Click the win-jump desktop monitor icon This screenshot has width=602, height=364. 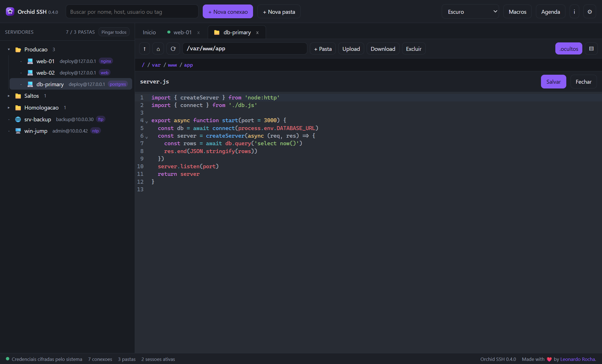pyautogui.click(x=18, y=131)
